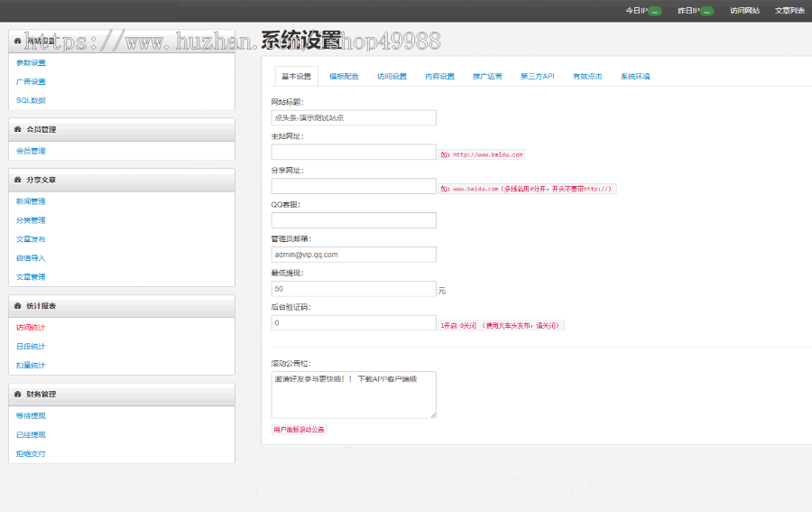Screen dimensions: 812x512
Task: Focus the 主站网址 input field
Action: 354,152
